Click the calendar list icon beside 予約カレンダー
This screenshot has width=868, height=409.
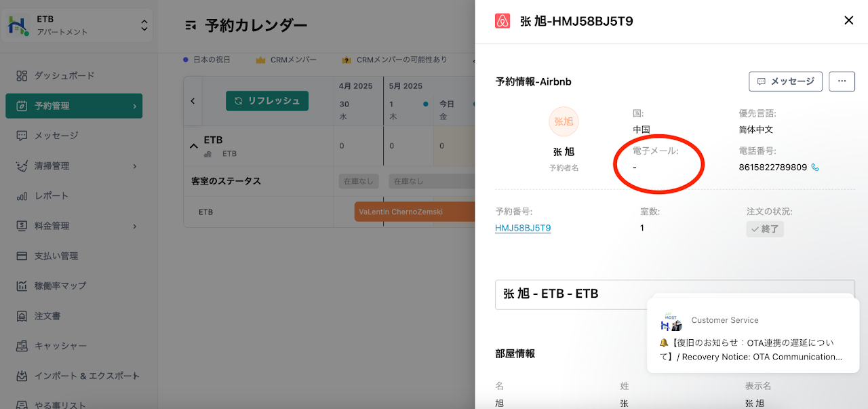point(191,26)
